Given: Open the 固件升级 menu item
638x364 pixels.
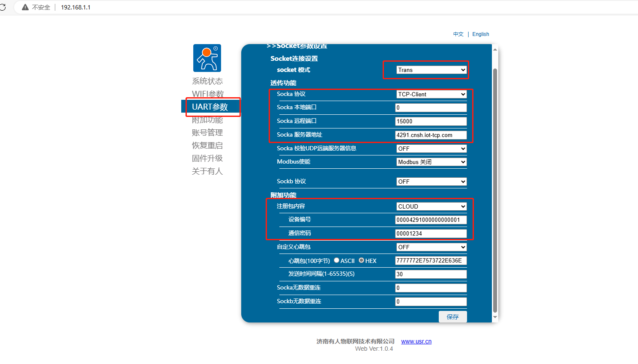Looking at the screenshot, I should [207, 158].
